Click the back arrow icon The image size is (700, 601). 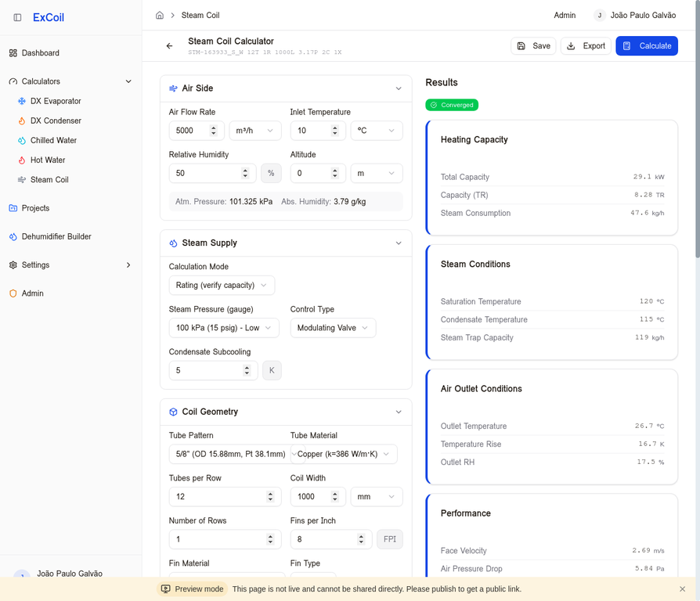169,46
